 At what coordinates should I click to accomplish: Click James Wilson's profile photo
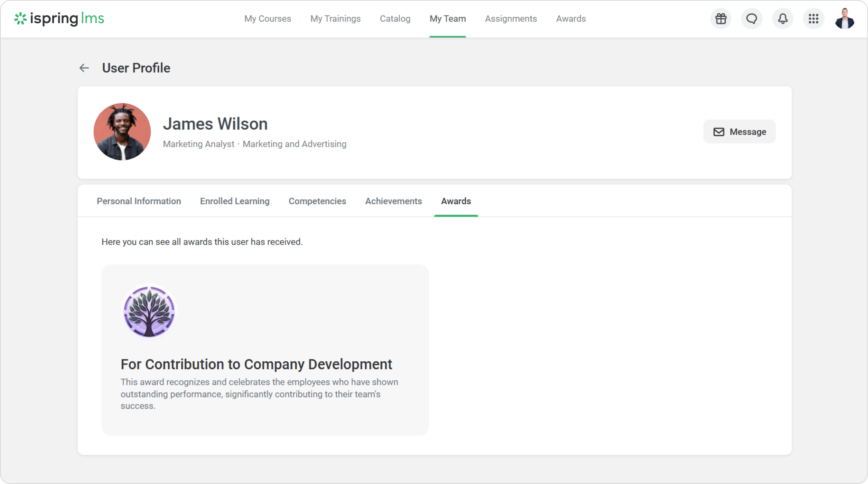(122, 132)
